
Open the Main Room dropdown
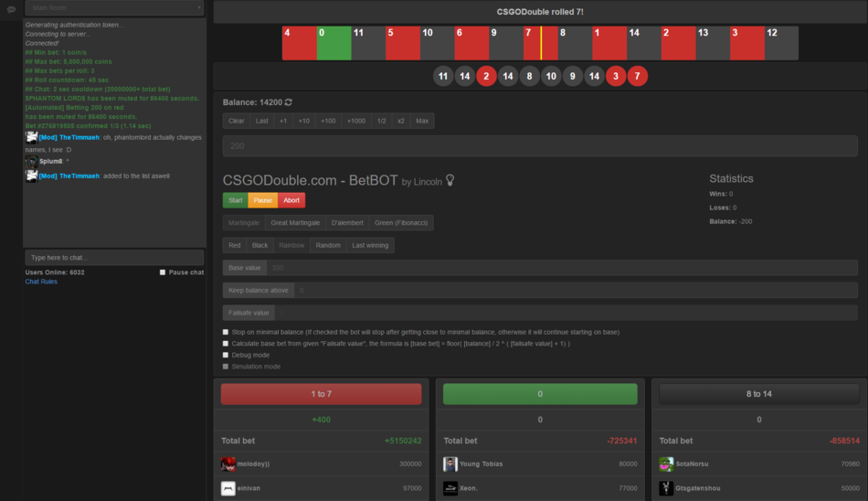114,7
